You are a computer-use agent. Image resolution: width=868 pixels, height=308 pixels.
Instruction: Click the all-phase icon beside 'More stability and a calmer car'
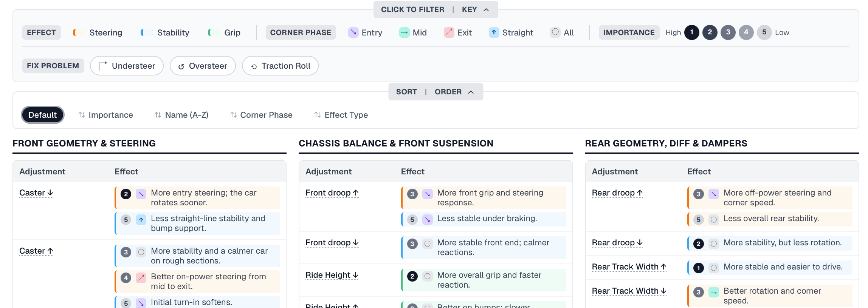tap(141, 252)
